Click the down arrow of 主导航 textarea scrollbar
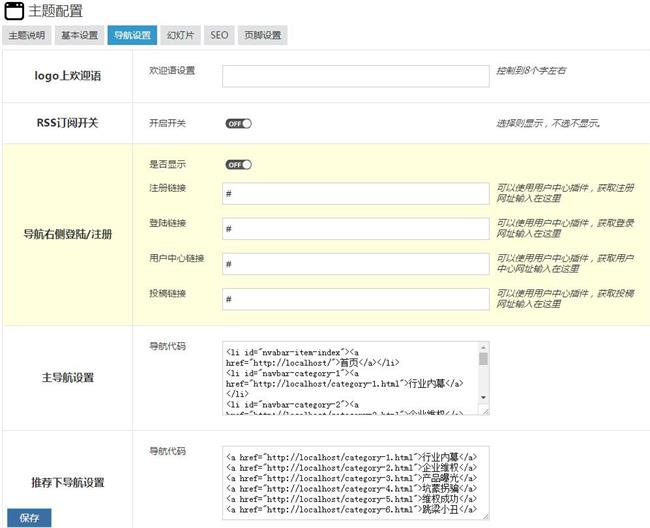This screenshot has width=650, height=528. tap(483, 397)
